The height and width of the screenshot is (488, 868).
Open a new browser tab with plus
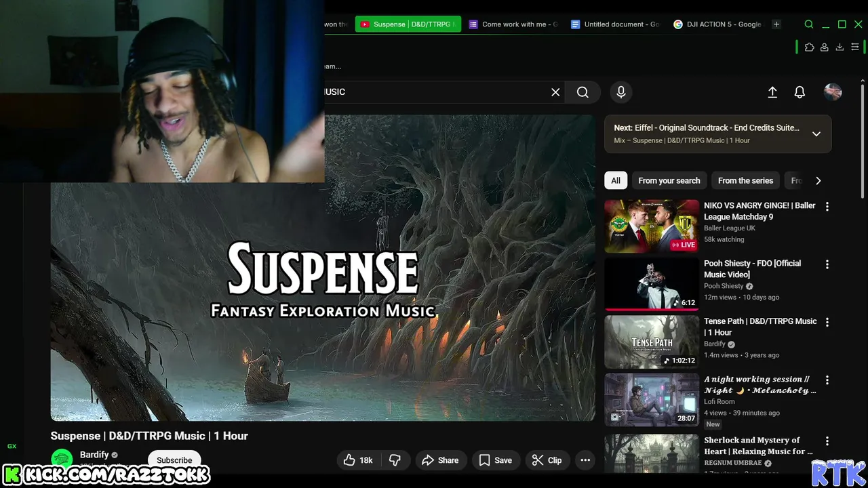click(776, 24)
